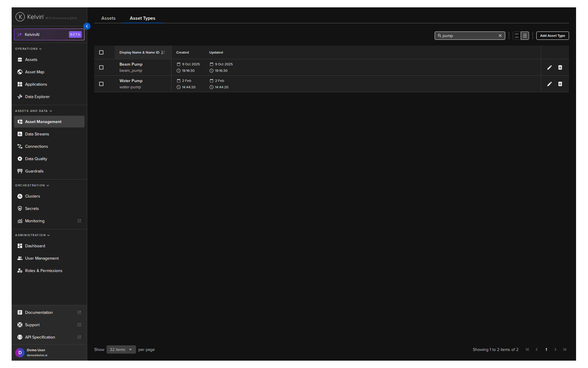The image size is (588, 368).
Task: Click into the pump search field
Action: click(469, 36)
